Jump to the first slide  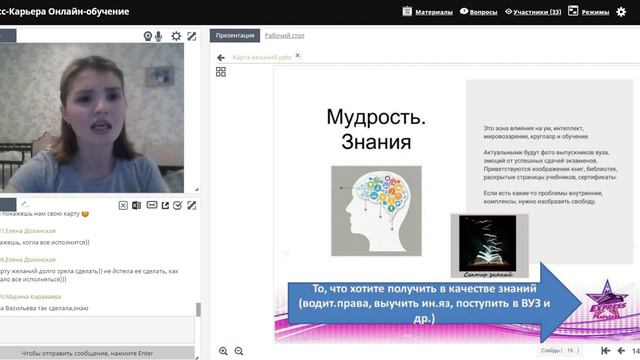[606, 351]
